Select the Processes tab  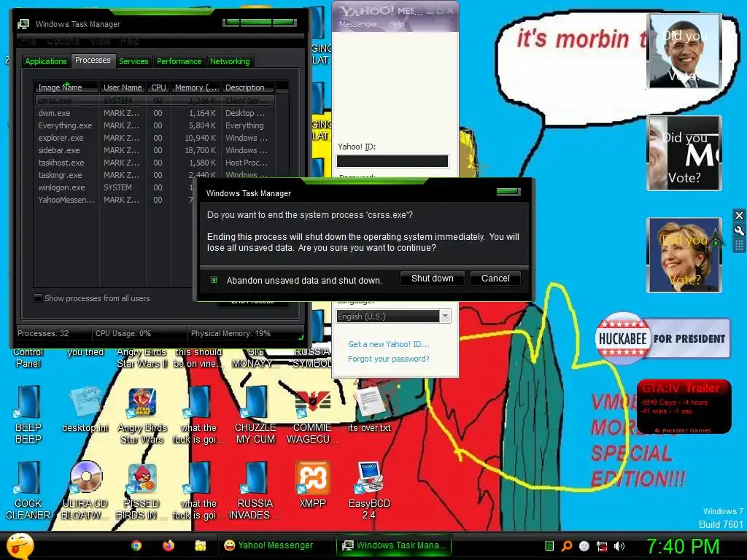pyautogui.click(x=93, y=60)
